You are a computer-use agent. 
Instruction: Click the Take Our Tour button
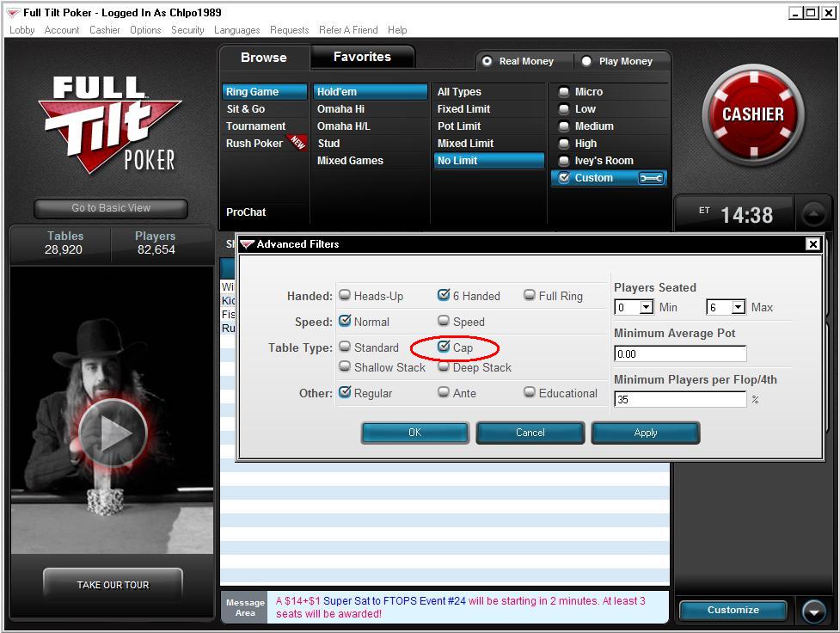(113, 585)
